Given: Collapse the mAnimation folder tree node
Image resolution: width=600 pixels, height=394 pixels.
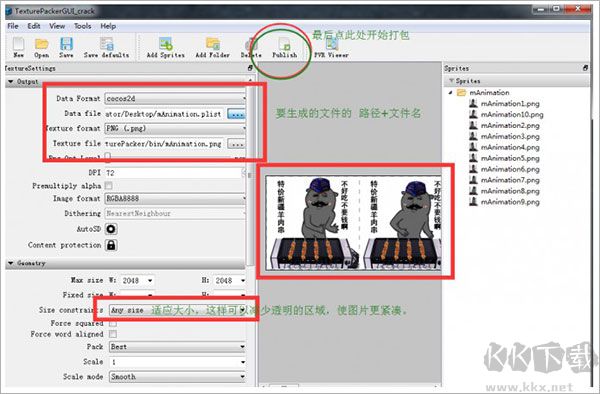Looking at the screenshot, I should point(451,93).
